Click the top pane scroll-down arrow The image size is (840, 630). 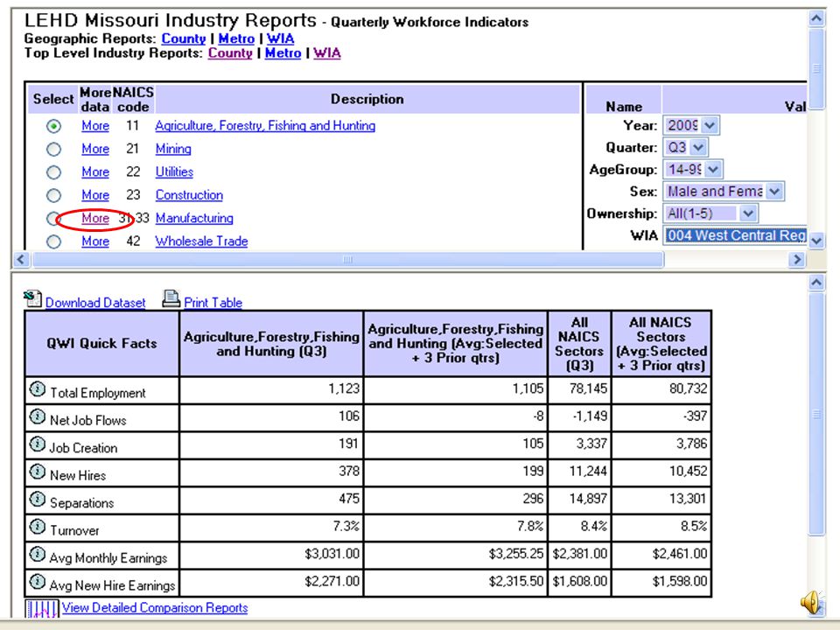point(815,241)
